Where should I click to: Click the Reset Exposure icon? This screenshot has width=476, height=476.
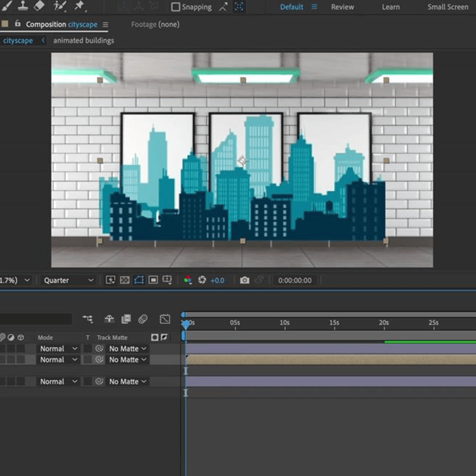pyautogui.click(x=202, y=280)
